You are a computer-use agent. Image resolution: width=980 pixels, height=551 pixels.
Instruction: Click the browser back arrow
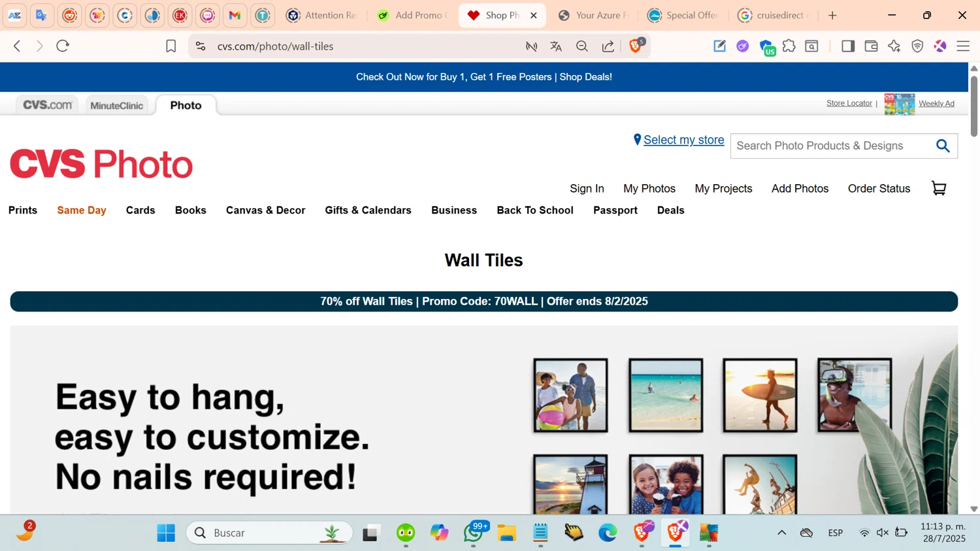pyautogui.click(x=18, y=46)
